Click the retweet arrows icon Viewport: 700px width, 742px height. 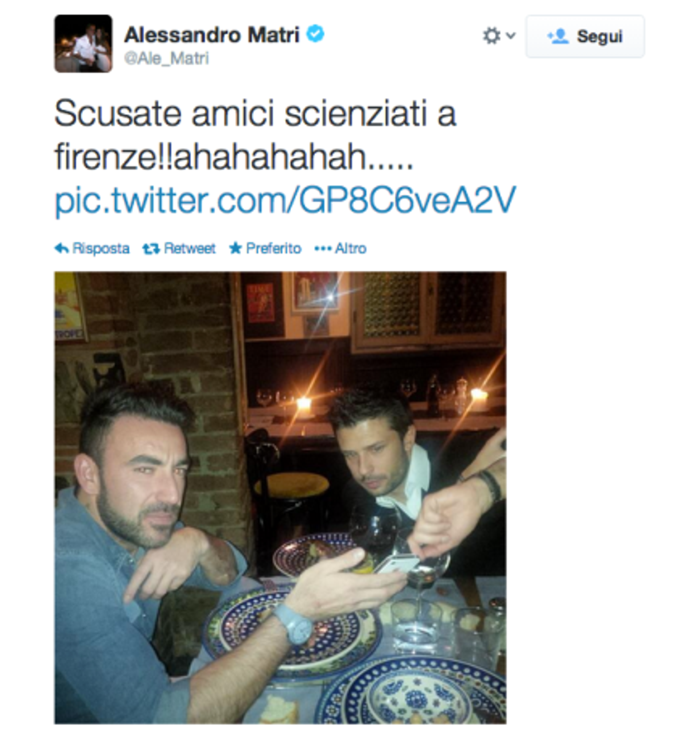click(151, 249)
